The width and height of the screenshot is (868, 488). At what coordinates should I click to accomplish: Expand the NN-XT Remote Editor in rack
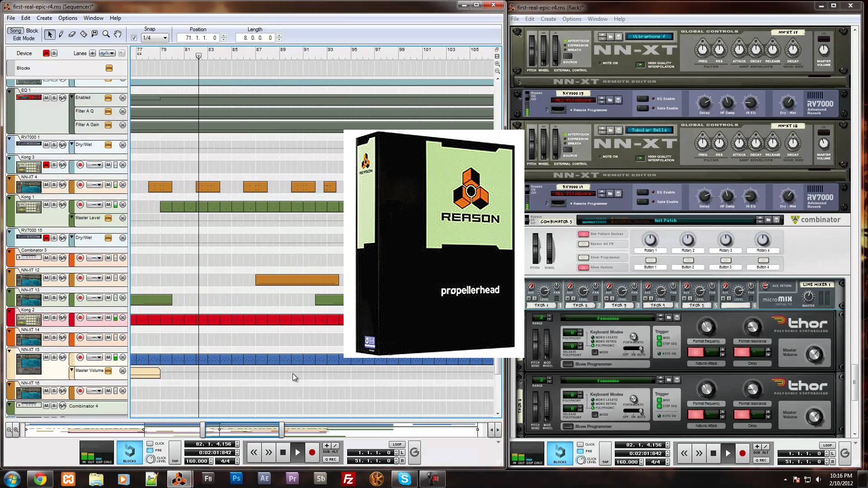520,82
